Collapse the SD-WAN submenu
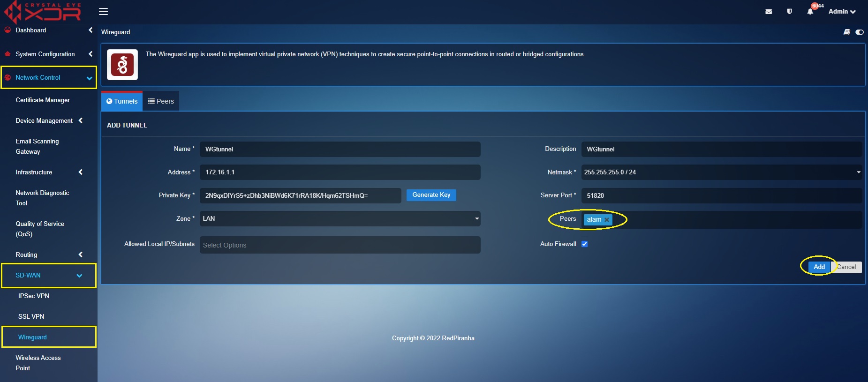Image resolution: width=868 pixels, height=382 pixels. pos(79,276)
